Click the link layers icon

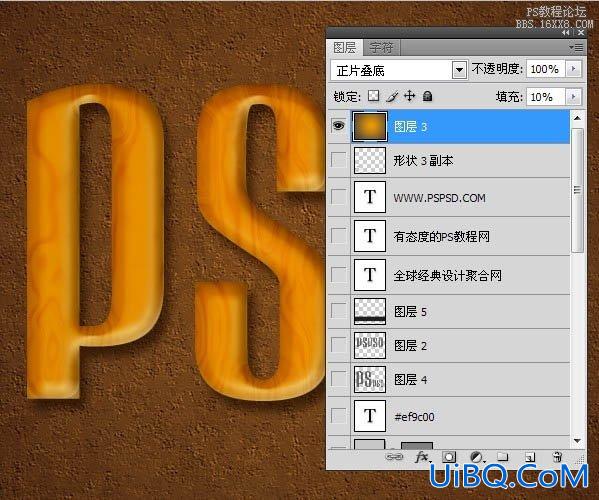tap(394, 456)
